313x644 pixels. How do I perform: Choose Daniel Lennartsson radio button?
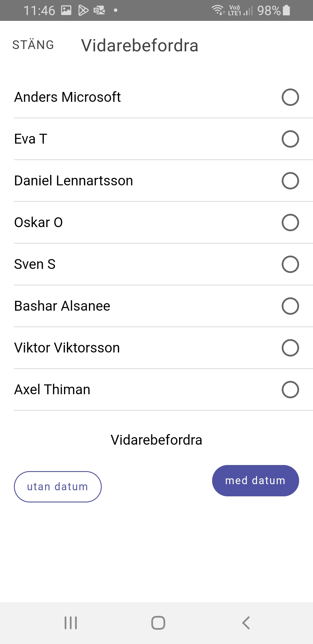click(x=290, y=181)
